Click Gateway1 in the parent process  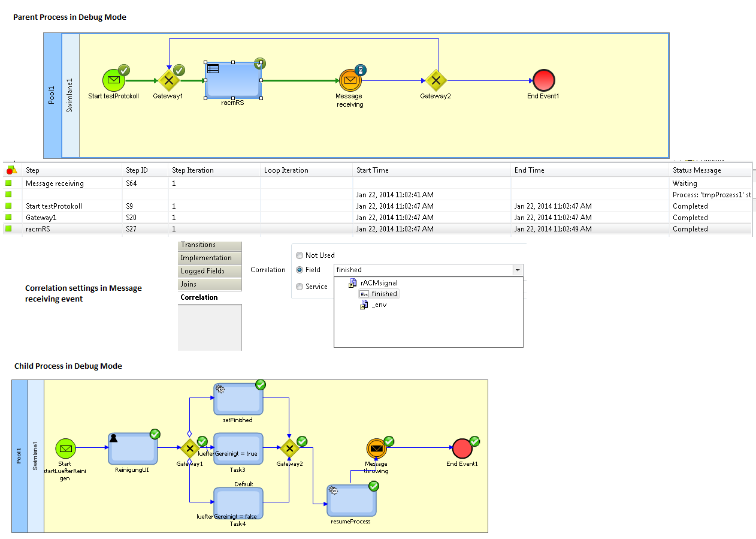[x=169, y=80]
